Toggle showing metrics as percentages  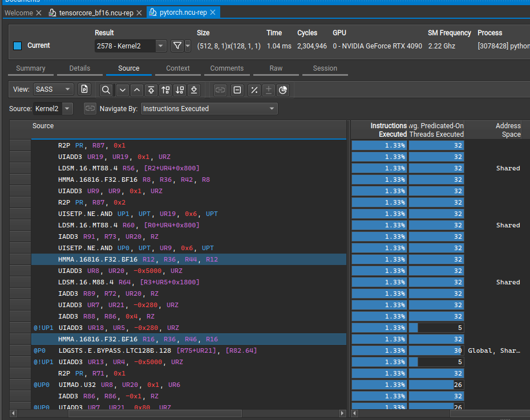pyautogui.click(x=254, y=89)
